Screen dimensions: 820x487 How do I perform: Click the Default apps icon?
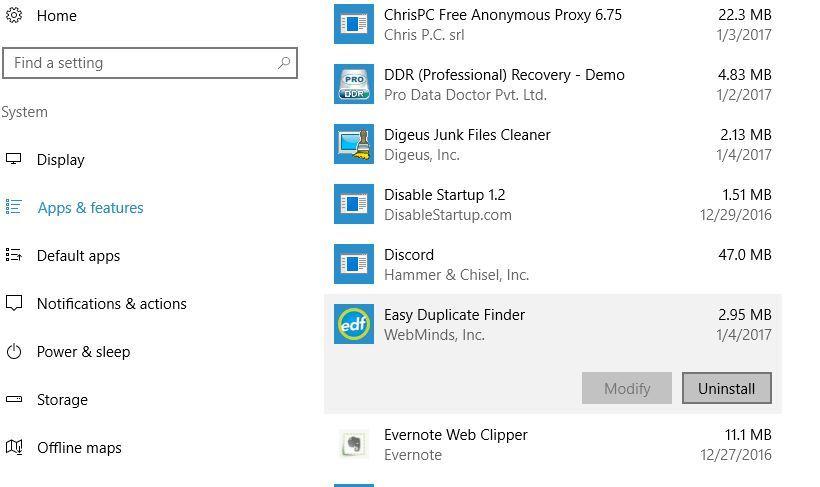pyautogui.click(x=14, y=255)
